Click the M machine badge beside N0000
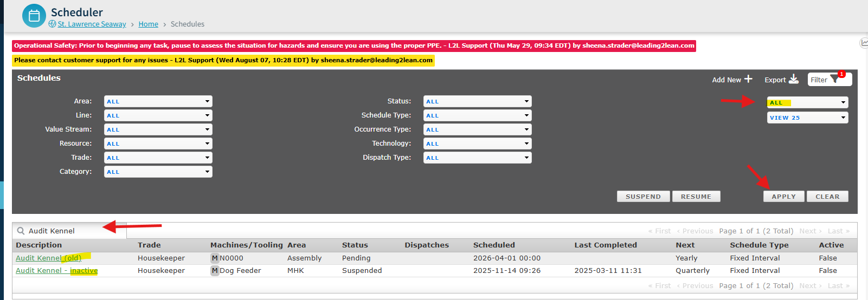This screenshot has height=300, width=868. pos(215,258)
